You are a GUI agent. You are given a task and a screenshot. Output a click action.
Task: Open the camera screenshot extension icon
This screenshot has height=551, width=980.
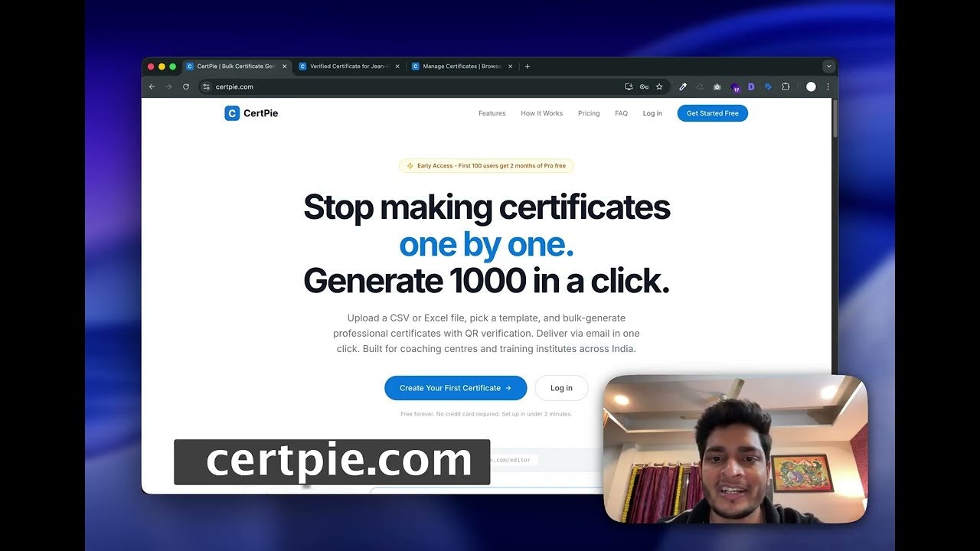(x=717, y=86)
